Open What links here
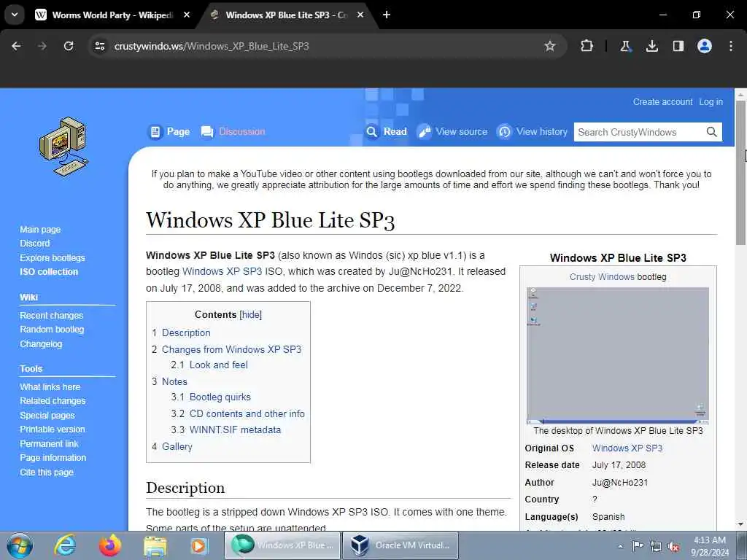747x560 pixels. pyautogui.click(x=50, y=386)
